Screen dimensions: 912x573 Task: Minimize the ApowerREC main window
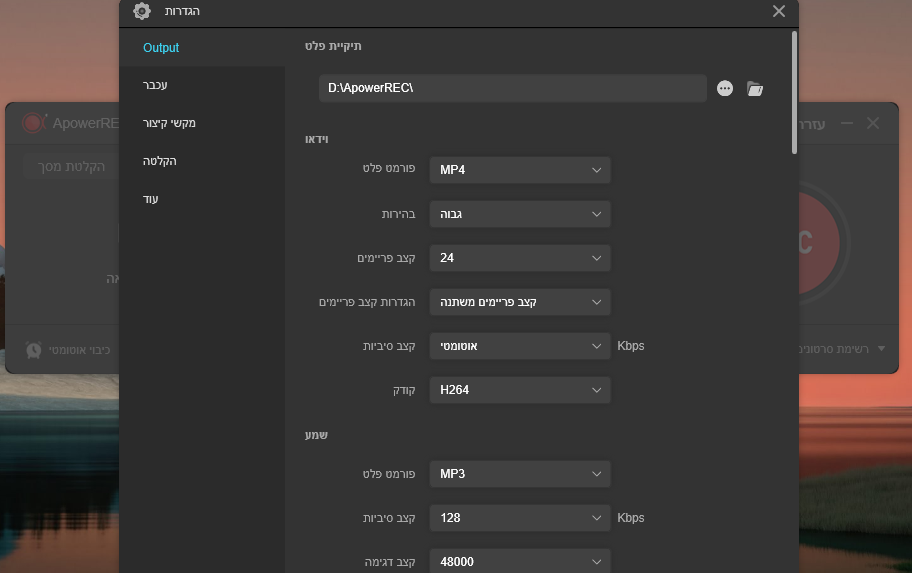pos(847,123)
